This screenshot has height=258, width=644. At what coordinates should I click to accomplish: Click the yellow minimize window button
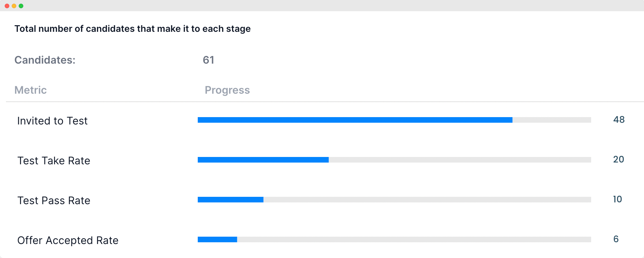pos(14,6)
